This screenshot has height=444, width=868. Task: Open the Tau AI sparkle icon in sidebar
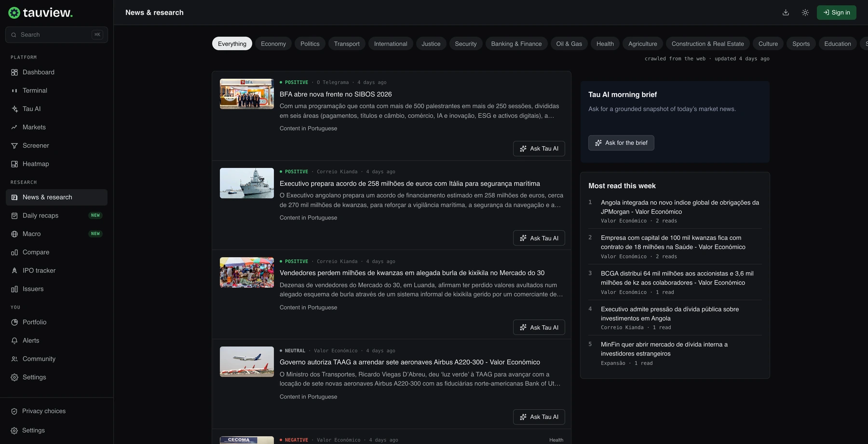tap(14, 109)
